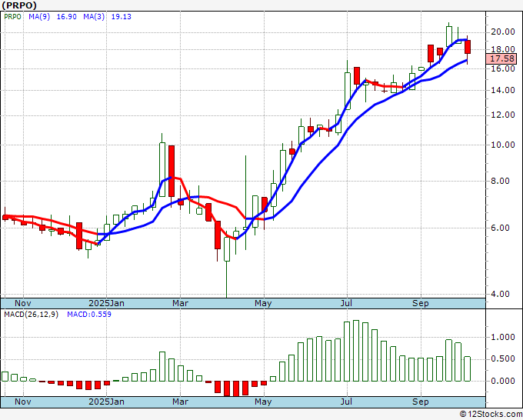Viewport: 523px width, 420px height.
Task: Click the 12Stocks.com copyright text
Action: 491,415
